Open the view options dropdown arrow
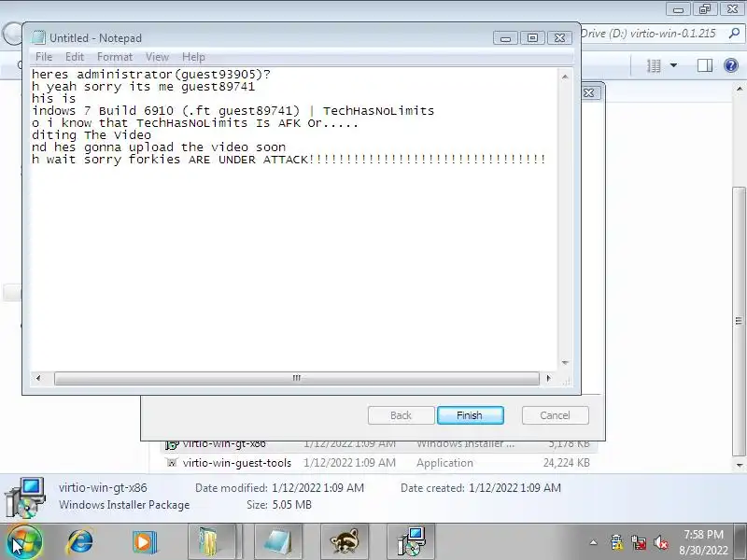 (x=673, y=65)
